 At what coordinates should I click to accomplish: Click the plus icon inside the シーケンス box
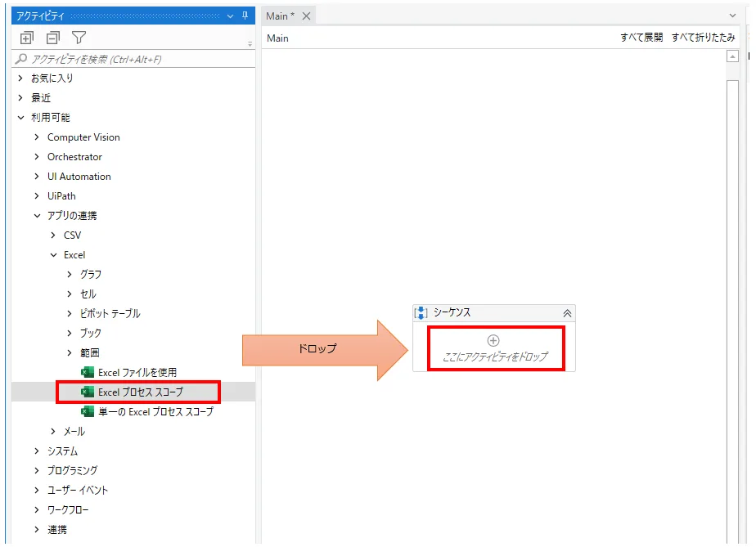tap(493, 340)
